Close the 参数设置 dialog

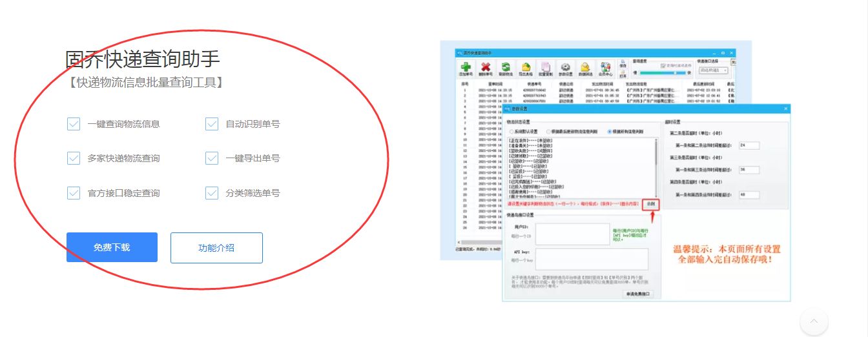(785, 108)
